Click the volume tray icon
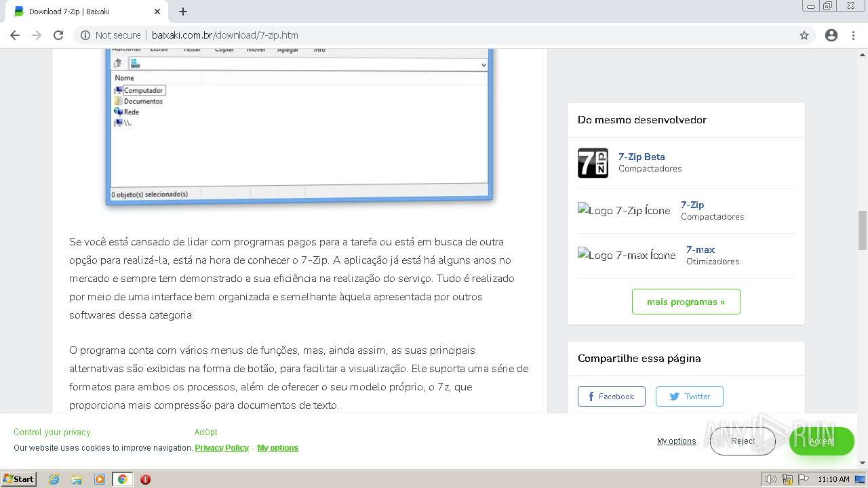The height and width of the screenshot is (488, 868). (771, 479)
